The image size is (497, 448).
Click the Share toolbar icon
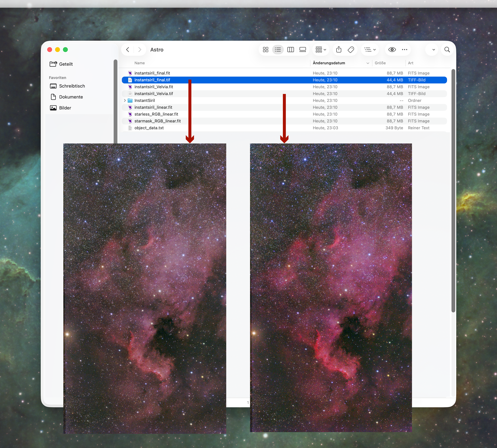[x=339, y=50]
